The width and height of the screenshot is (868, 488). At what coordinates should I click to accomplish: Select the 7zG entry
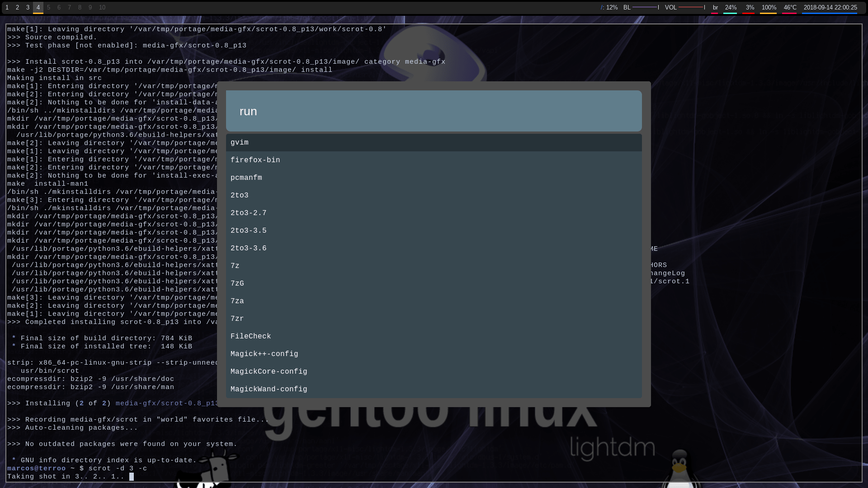[x=434, y=283]
